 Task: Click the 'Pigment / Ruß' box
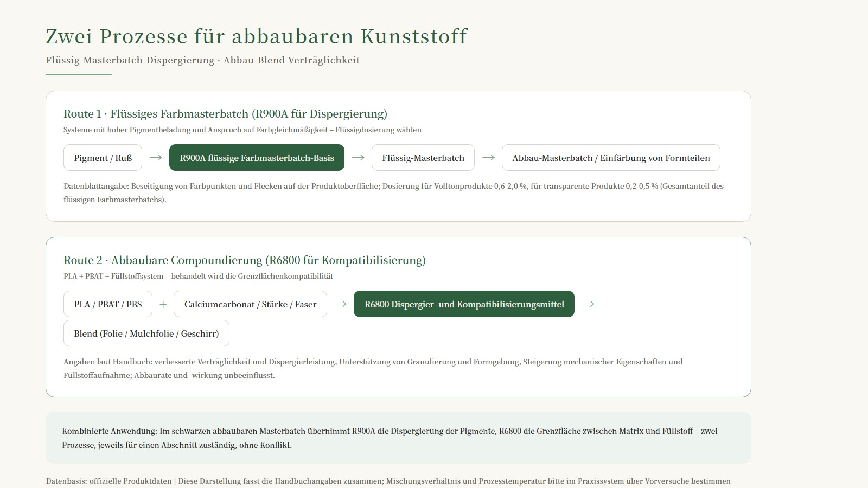(103, 158)
